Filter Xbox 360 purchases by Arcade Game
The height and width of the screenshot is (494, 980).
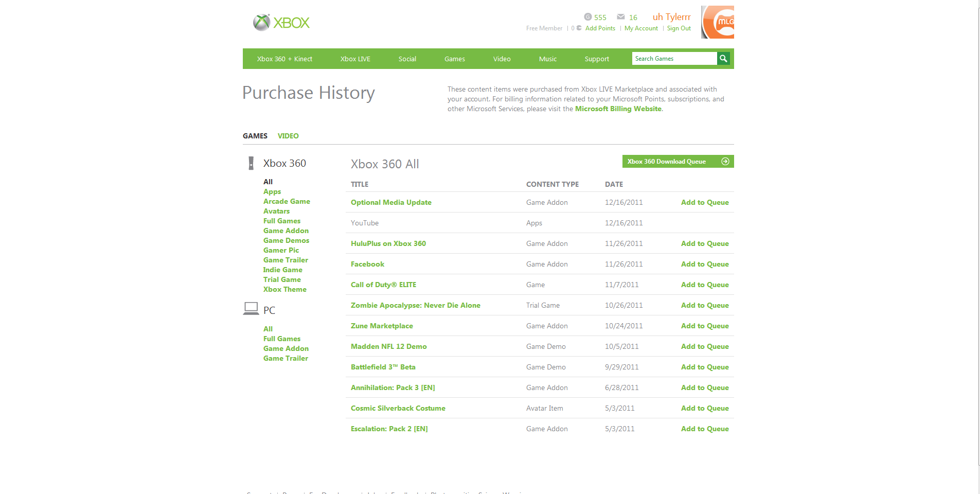[287, 201]
